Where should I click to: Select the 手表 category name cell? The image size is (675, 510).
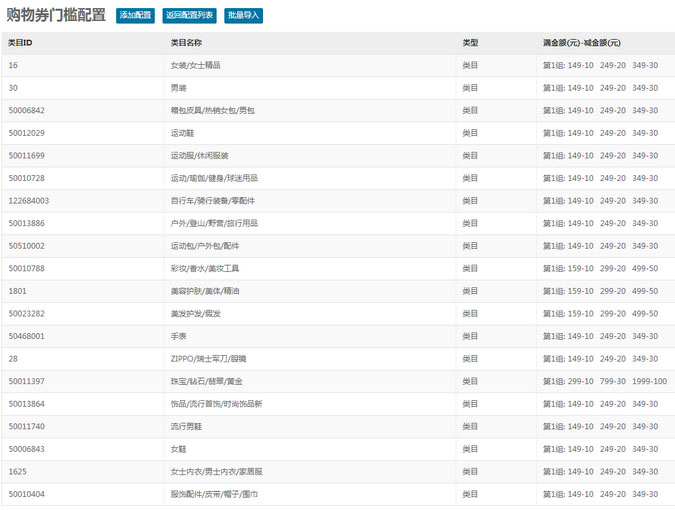point(179,336)
